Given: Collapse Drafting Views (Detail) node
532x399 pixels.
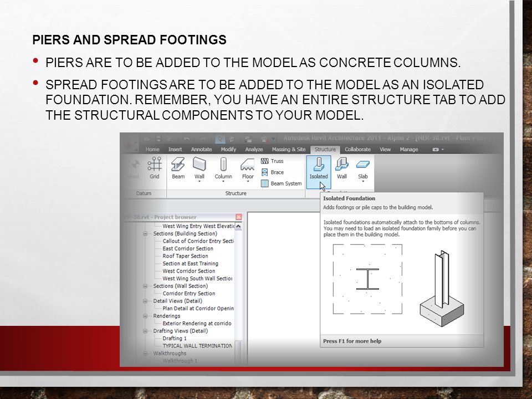Looking at the screenshot, I should [x=145, y=330].
